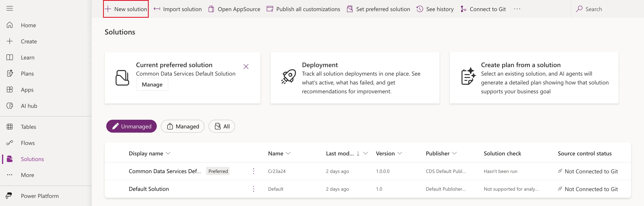Click the Source control status header
644x206 pixels.
pyautogui.click(x=584, y=153)
